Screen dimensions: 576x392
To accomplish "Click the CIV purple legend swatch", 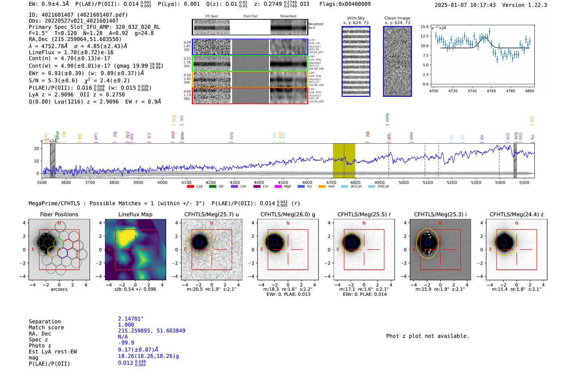I will point(235,186).
